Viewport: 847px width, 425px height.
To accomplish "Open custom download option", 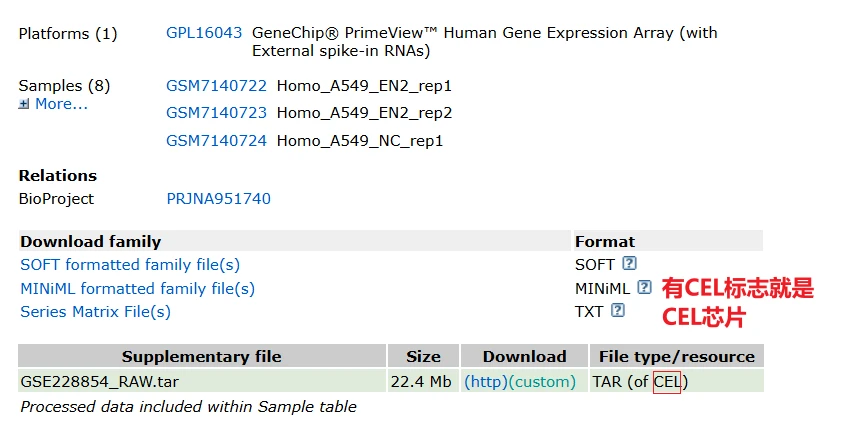I will point(543,382).
